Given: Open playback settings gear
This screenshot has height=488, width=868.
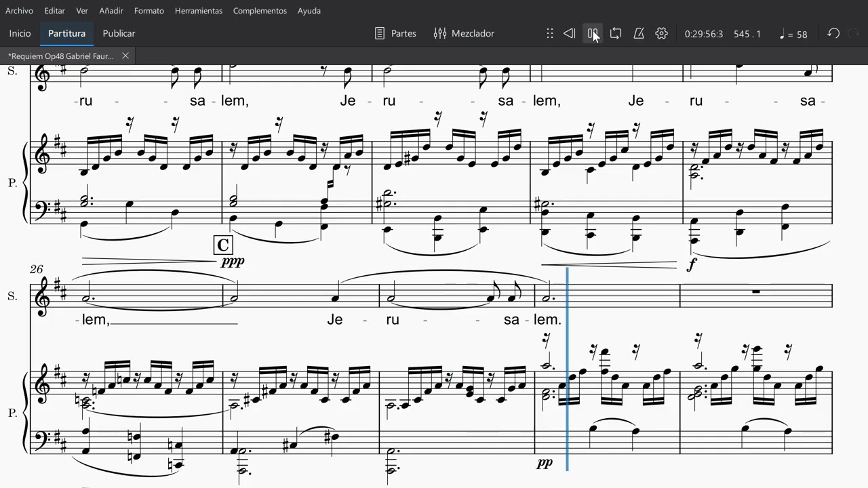Looking at the screenshot, I should [662, 33].
